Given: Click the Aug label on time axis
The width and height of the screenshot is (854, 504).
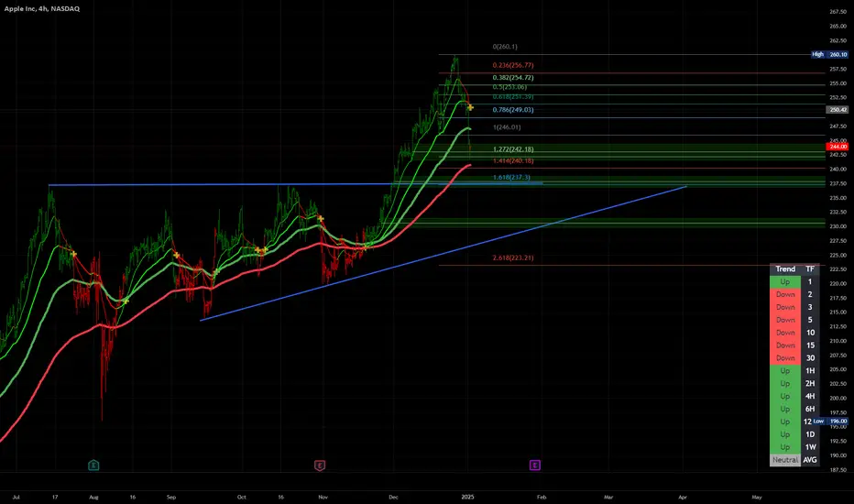Looking at the screenshot, I should 93,497.
